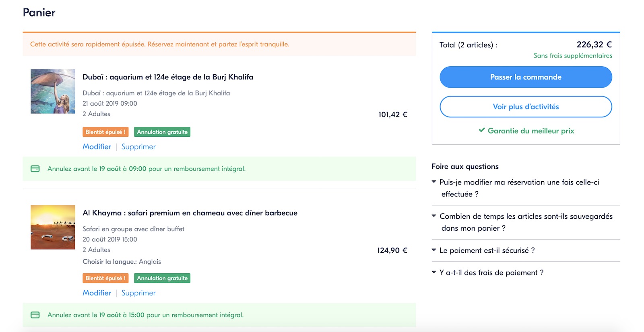Modify the Burj Khalifa aquarium booking
The image size is (644, 332).
click(97, 147)
